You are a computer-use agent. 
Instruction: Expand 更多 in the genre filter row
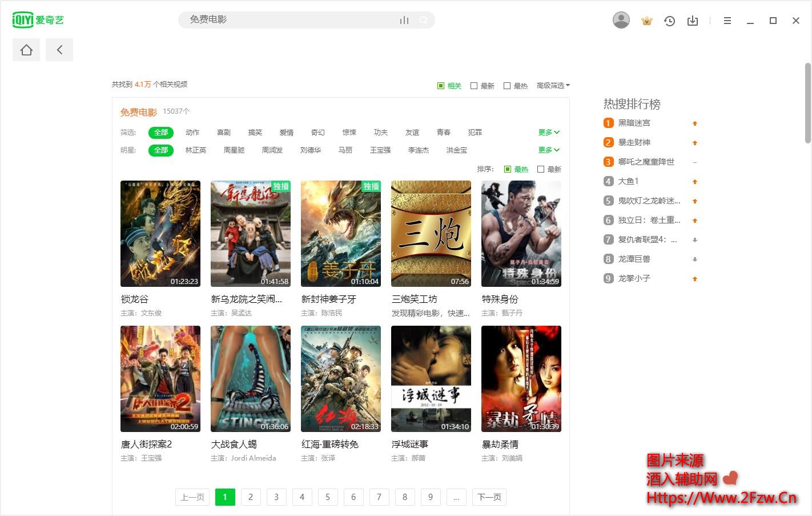549,132
